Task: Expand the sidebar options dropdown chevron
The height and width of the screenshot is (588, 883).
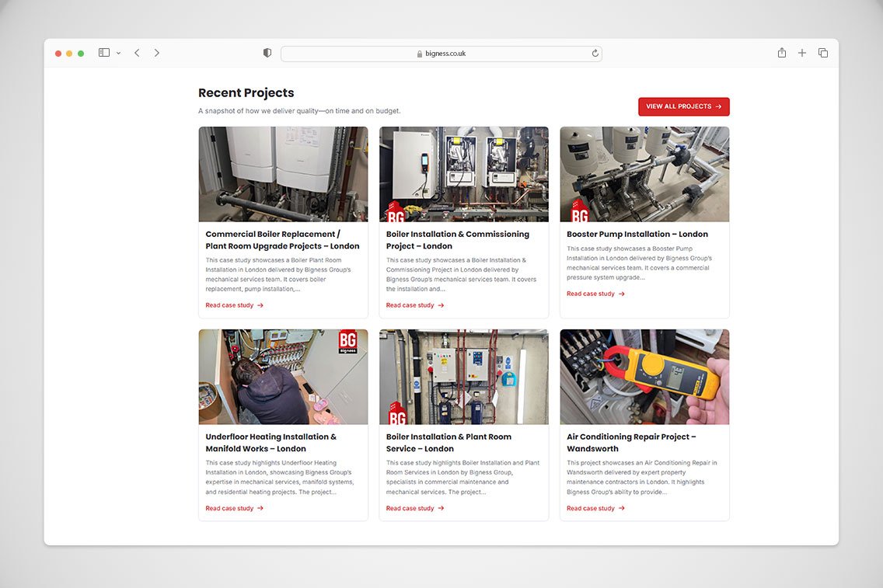Action: pyautogui.click(x=119, y=54)
